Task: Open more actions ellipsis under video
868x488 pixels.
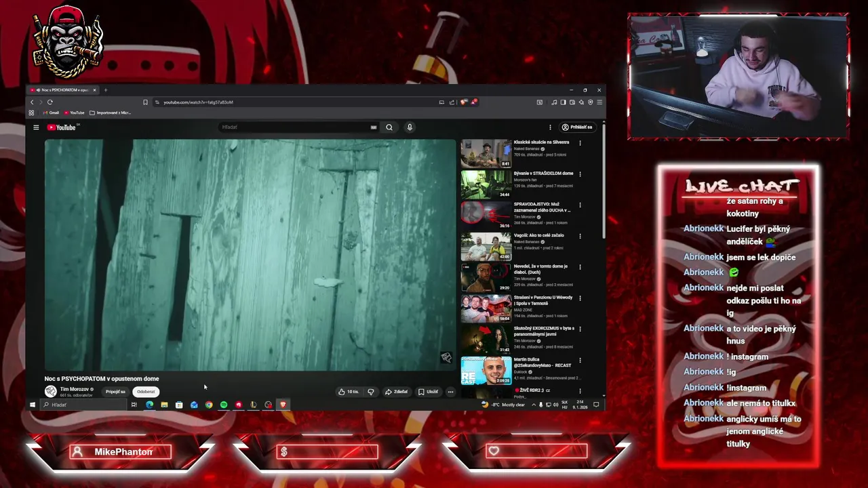Action: (x=450, y=392)
